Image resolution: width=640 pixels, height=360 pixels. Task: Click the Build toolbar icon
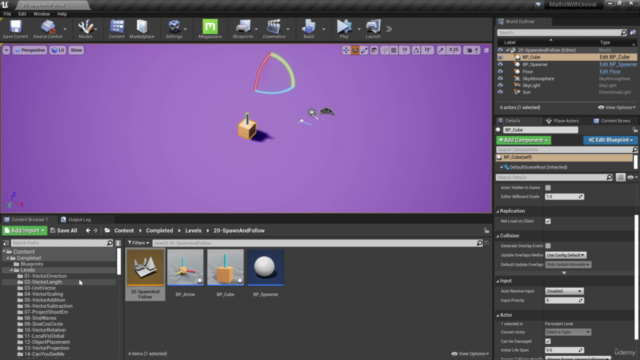309,29
